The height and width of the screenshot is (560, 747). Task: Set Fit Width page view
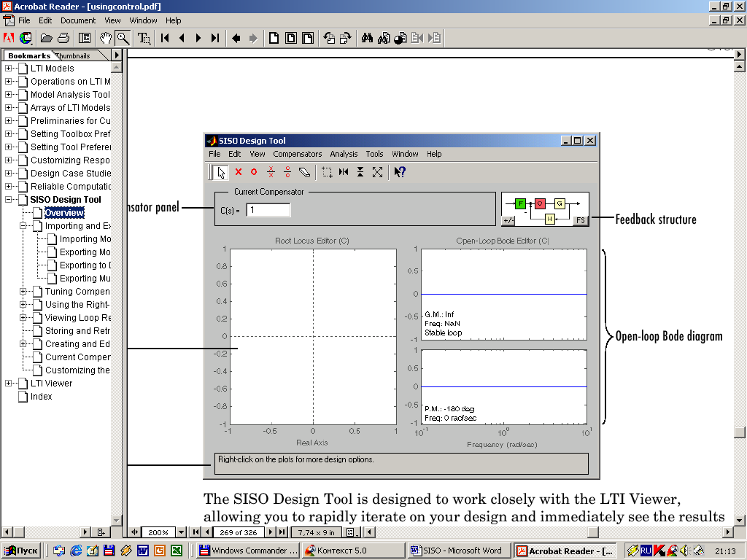[x=308, y=38]
